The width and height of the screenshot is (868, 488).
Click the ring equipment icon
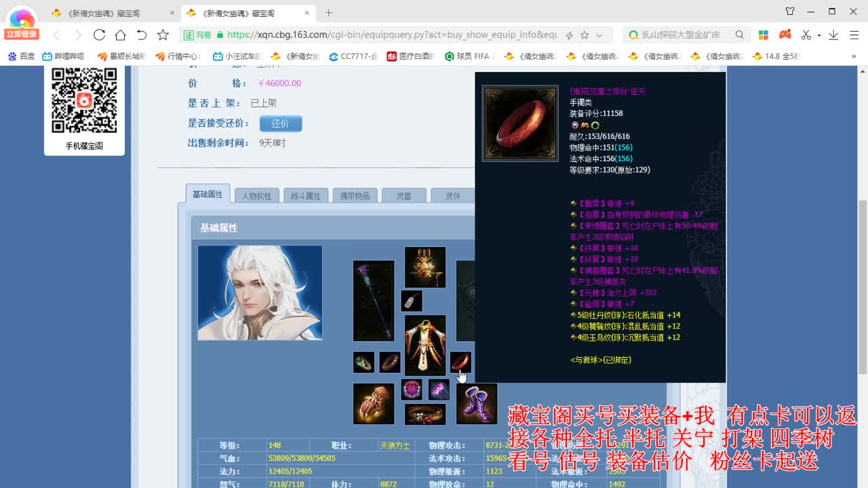pyautogui.click(x=390, y=363)
